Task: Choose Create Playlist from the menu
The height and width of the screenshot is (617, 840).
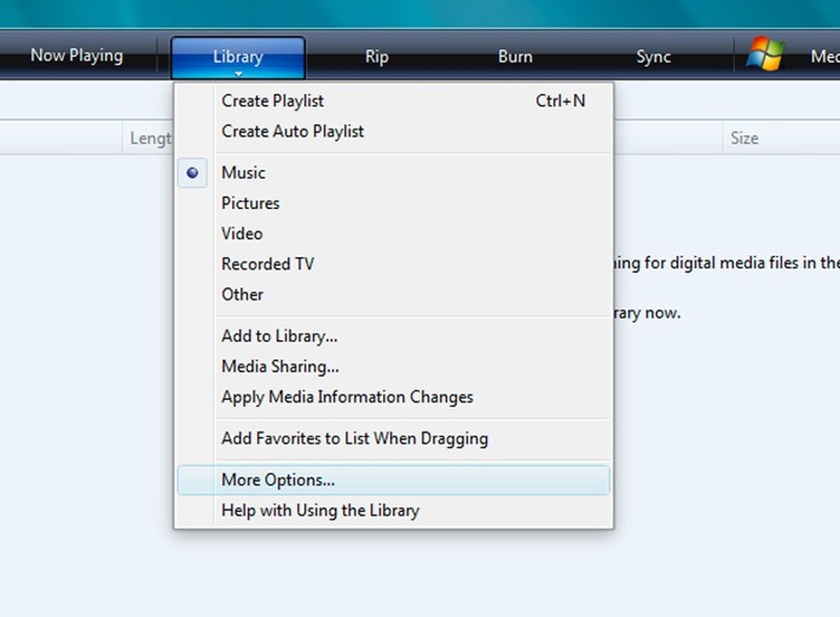Action: pos(271,101)
